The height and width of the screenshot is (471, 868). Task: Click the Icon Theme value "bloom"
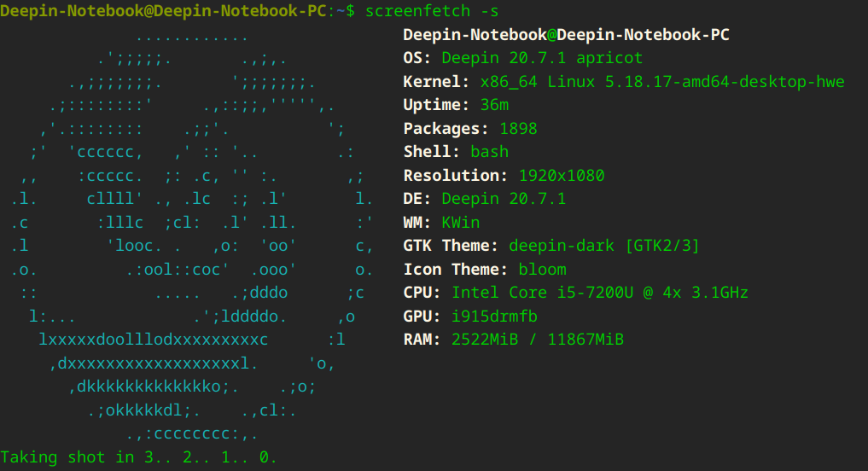(542, 270)
